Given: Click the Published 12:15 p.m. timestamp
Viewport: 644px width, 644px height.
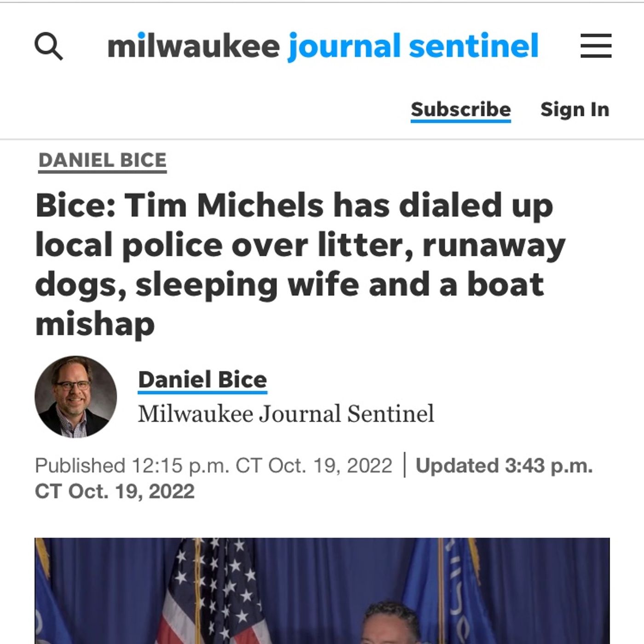Looking at the screenshot, I should pyautogui.click(x=213, y=466).
